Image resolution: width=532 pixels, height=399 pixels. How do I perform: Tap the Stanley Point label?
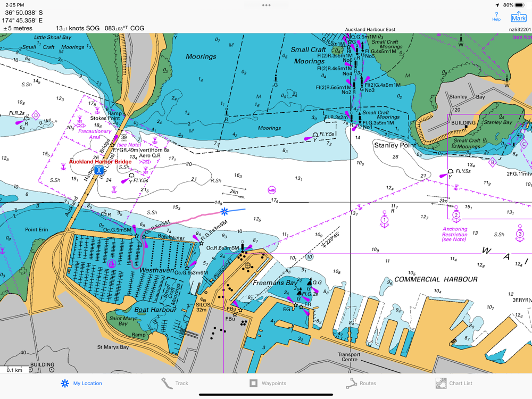click(x=395, y=145)
